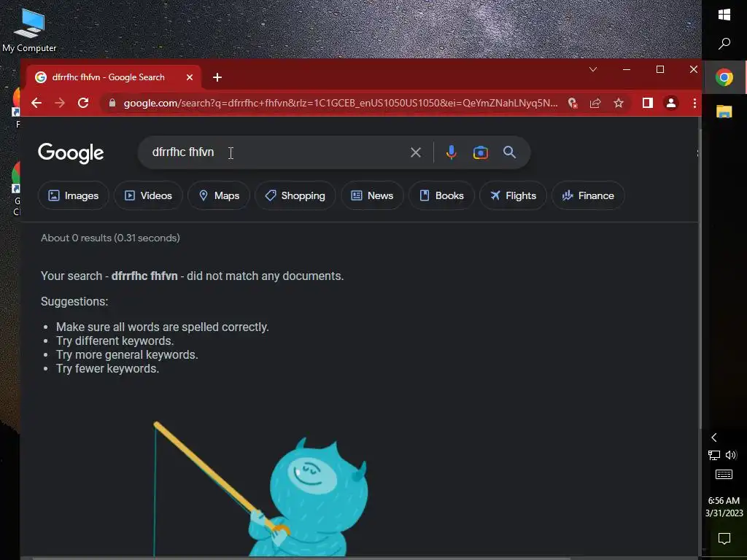This screenshot has width=747, height=560.
Task: Open the Chrome side panel
Action: (648, 103)
